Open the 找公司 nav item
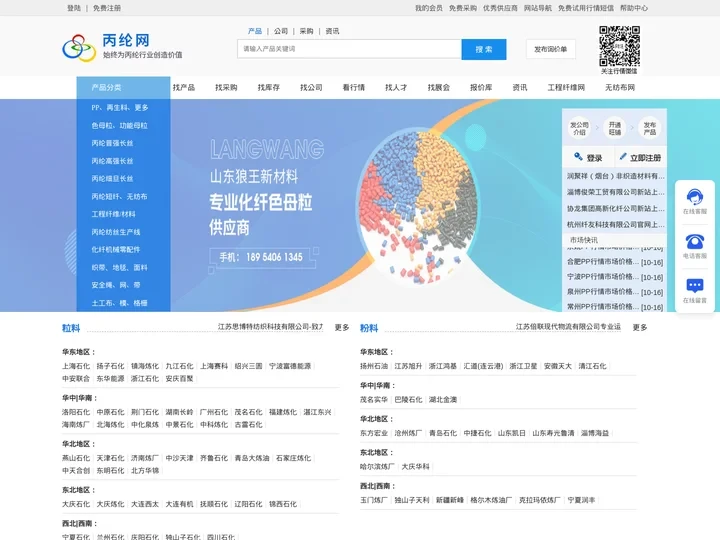 click(311, 87)
